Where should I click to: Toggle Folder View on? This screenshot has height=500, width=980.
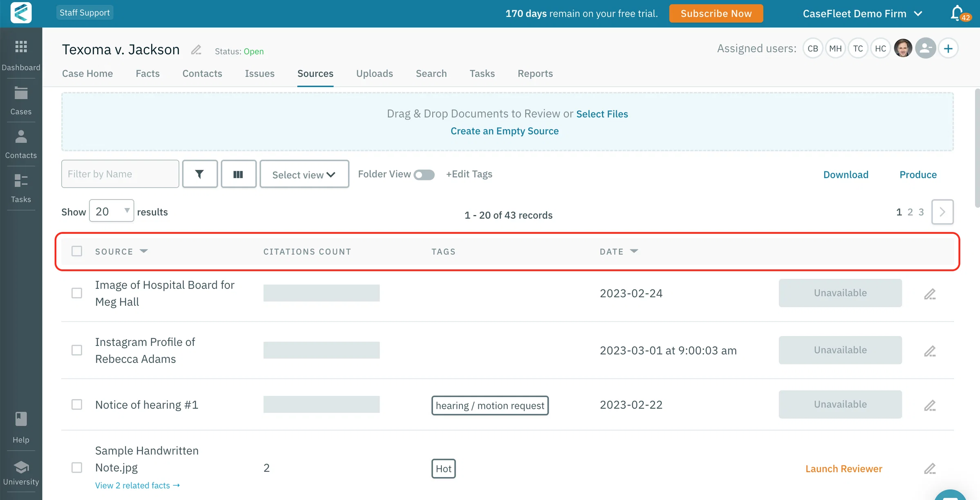point(424,175)
